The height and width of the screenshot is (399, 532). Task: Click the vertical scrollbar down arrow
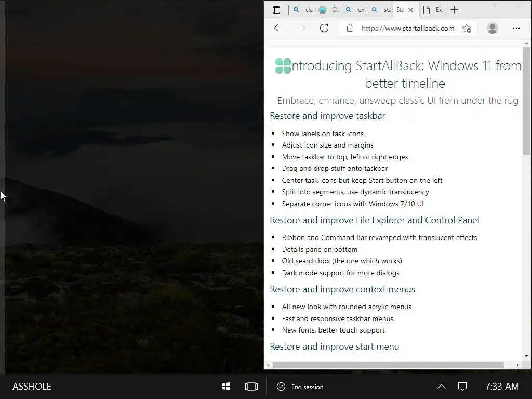pos(526,356)
